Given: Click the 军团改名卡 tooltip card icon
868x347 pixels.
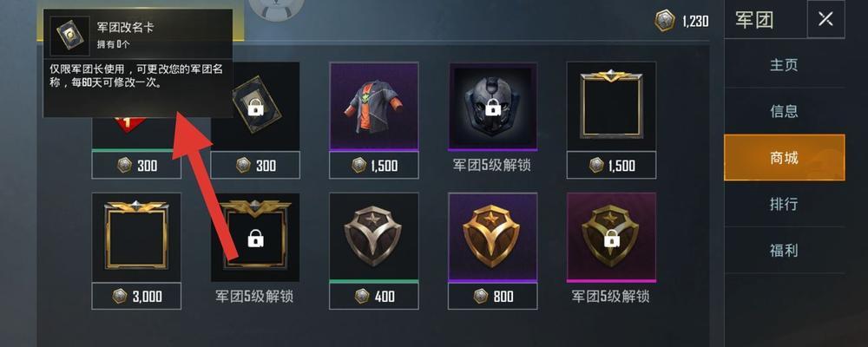Looking at the screenshot, I should (69, 36).
